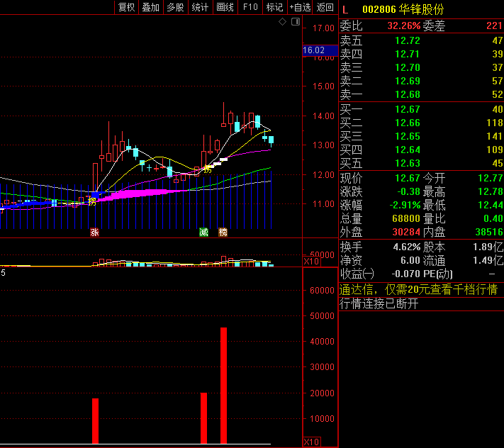The image size is (504, 448).
Task: Select the 多股 multi-stock view
Action: pyautogui.click(x=176, y=7)
